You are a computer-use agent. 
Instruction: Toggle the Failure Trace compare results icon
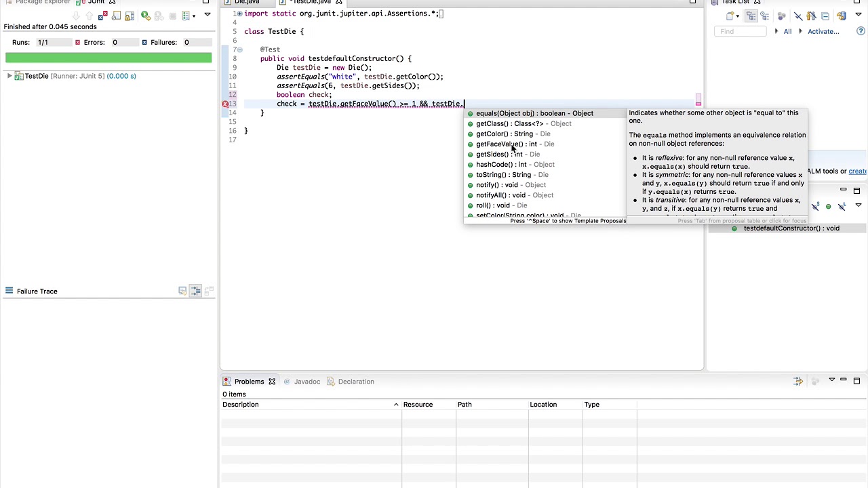[x=209, y=291]
